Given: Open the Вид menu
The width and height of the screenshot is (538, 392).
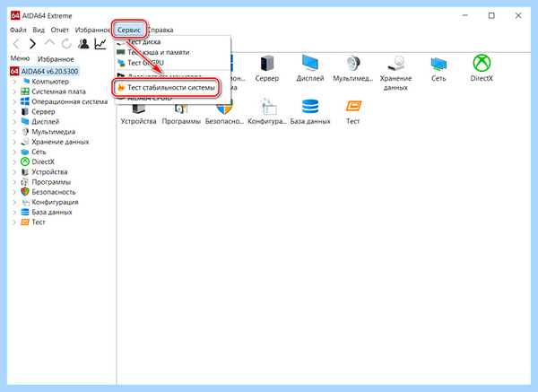Looking at the screenshot, I should pyautogui.click(x=39, y=30).
